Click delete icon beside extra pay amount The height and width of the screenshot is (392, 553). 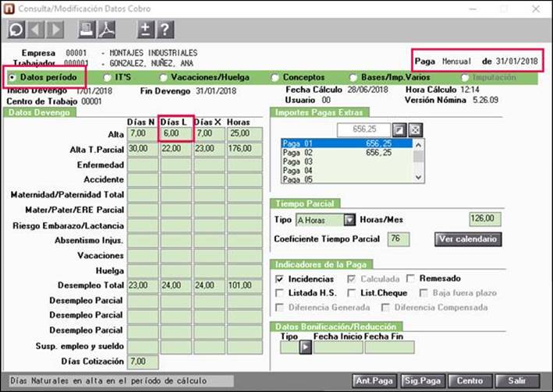[416, 130]
